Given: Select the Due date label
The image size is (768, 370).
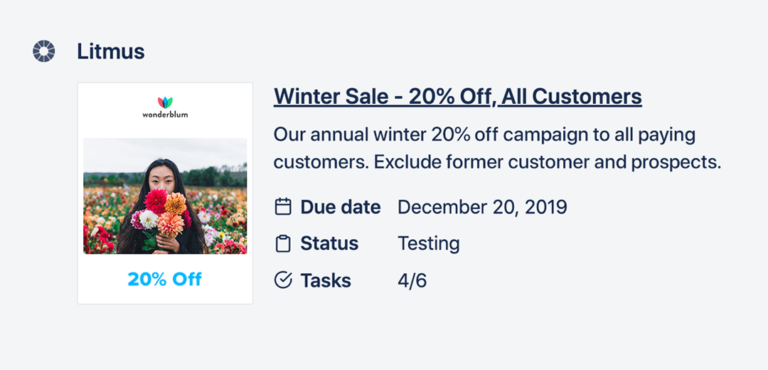Looking at the screenshot, I should (340, 207).
